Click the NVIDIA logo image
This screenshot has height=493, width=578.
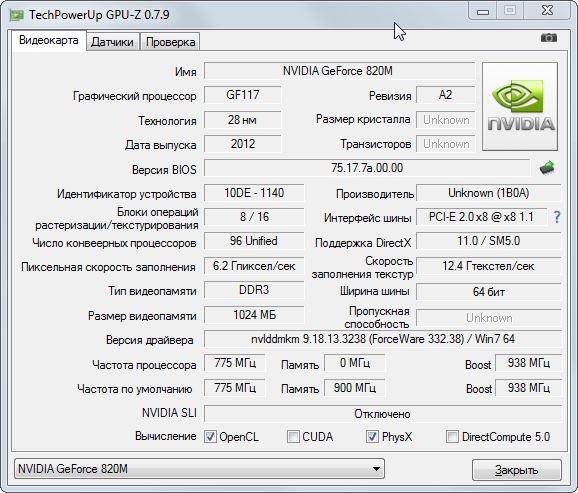[x=520, y=107]
